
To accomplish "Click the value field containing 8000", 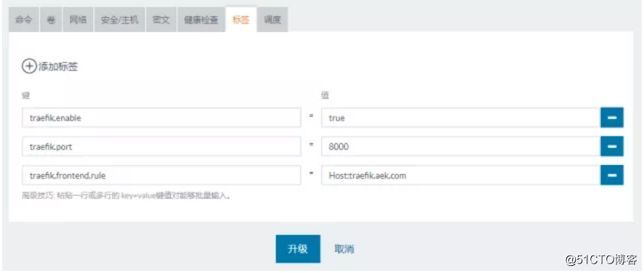I will pos(461,147).
